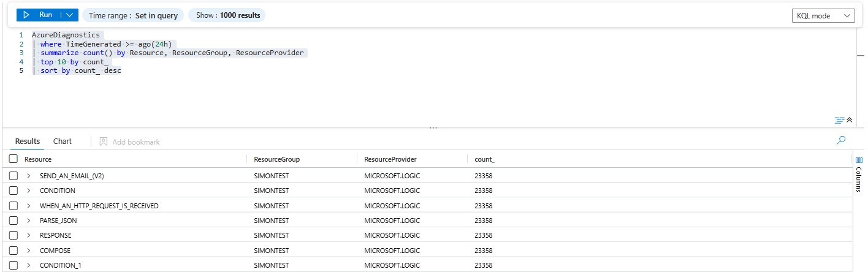
Task: Expand the CONDITION row details
Action: pyautogui.click(x=28, y=191)
